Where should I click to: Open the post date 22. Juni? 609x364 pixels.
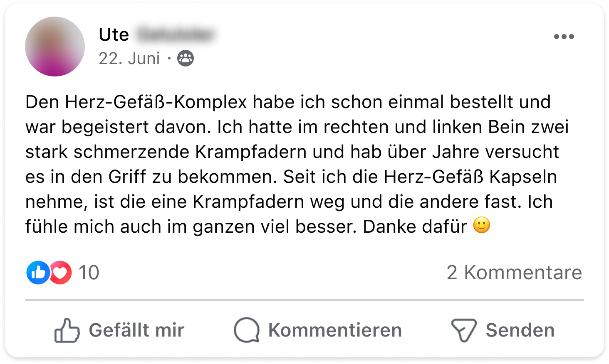click(129, 59)
